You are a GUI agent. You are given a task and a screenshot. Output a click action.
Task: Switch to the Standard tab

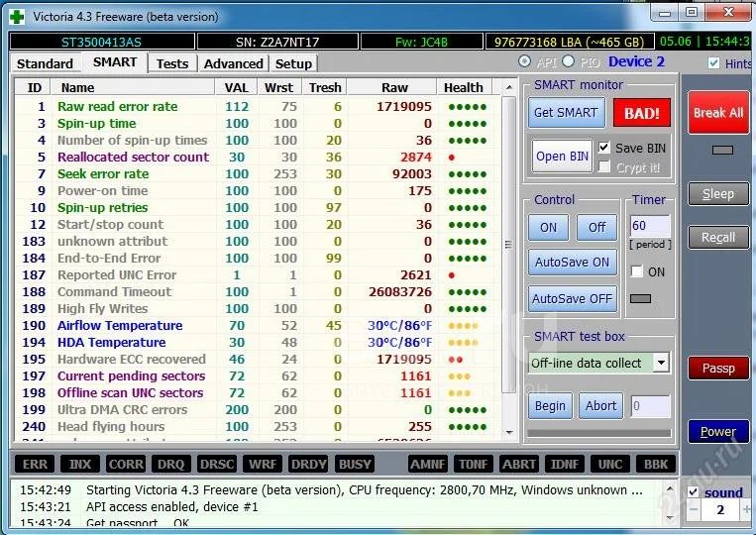pos(45,63)
